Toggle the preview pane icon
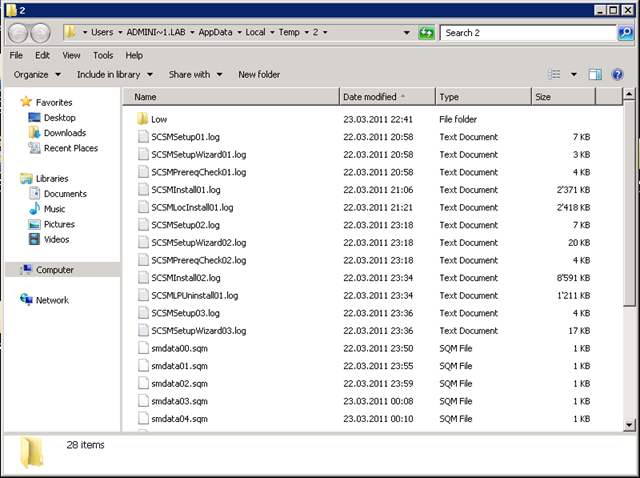640x478 pixels. (x=595, y=74)
